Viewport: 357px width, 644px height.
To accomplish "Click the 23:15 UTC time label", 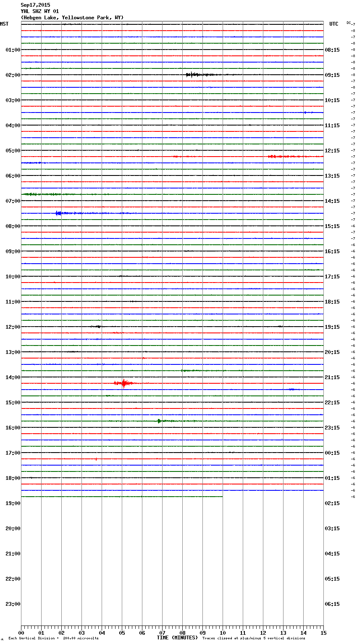I will click(x=332, y=428).
